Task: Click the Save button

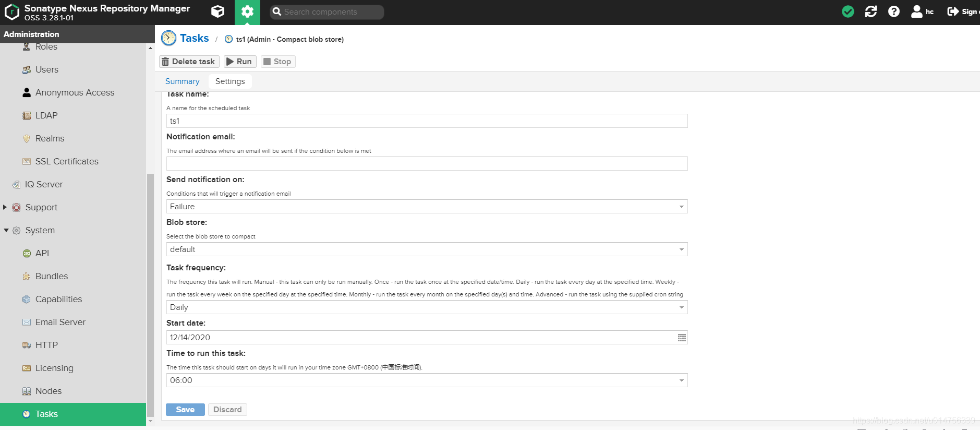Action: tap(185, 410)
